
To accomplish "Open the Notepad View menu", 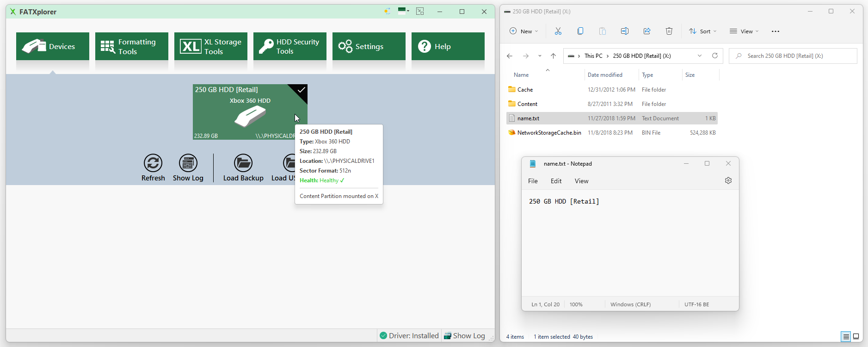I will (x=582, y=181).
